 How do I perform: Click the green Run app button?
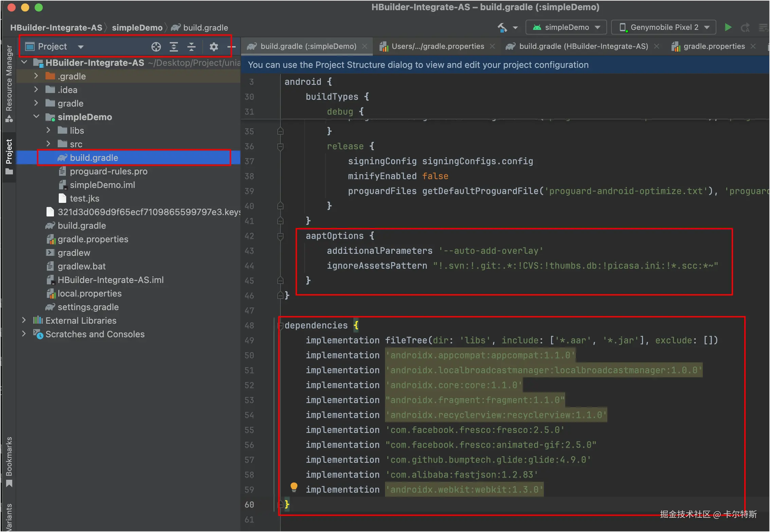(728, 27)
